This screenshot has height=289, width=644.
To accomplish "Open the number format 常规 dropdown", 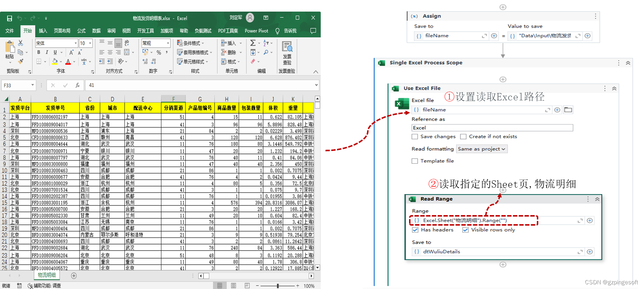I will coord(168,43).
